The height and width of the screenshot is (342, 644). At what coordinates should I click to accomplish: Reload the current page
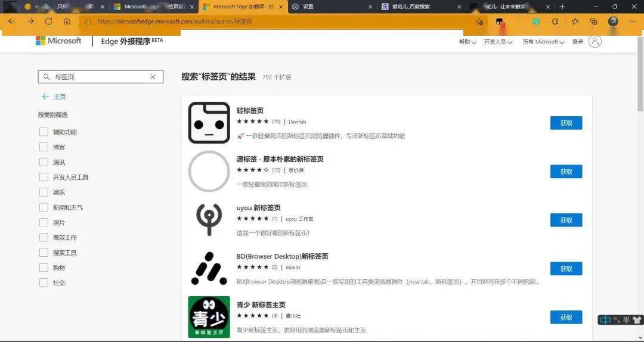tap(48, 21)
